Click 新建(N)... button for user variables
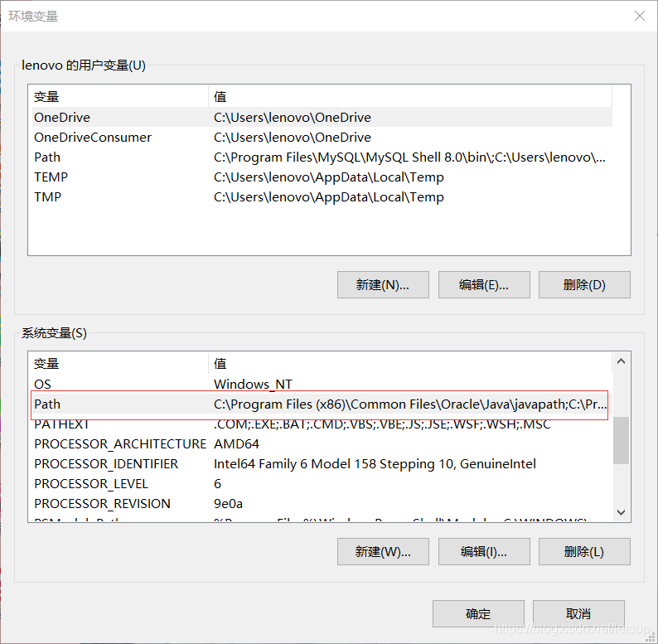 coord(383,284)
